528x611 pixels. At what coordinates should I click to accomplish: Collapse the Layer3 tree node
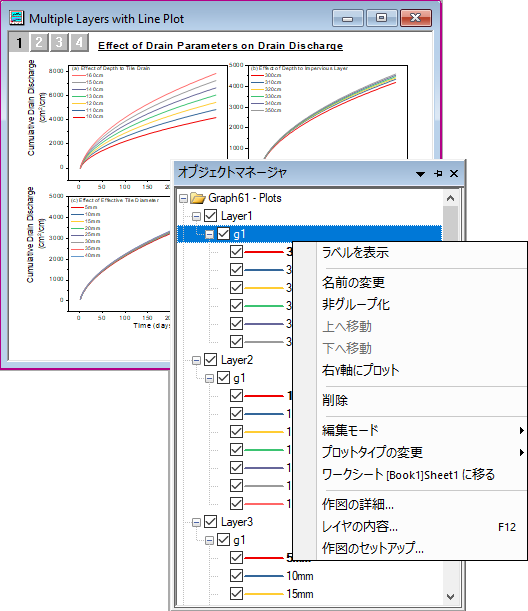(x=196, y=523)
